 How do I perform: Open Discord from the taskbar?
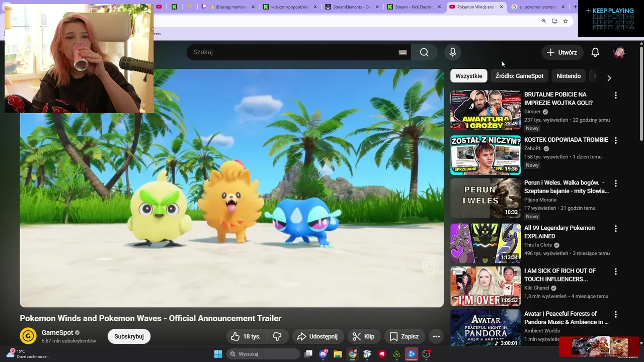point(323,354)
